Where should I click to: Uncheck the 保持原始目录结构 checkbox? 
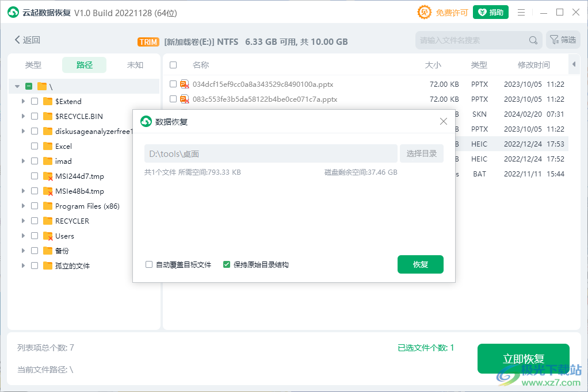(226, 264)
